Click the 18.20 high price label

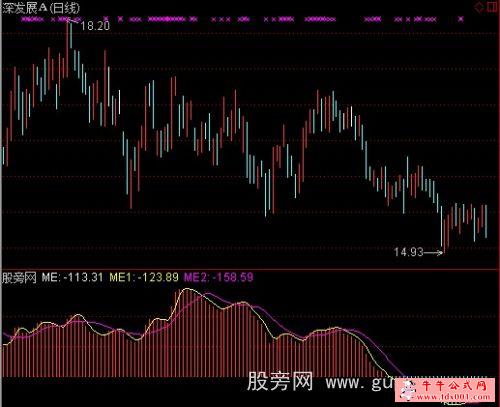coord(95,26)
